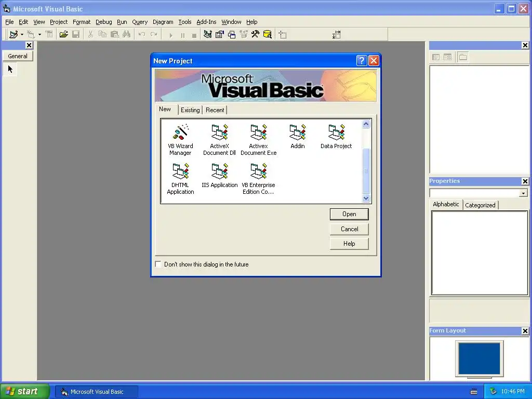Select the Addin project type

click(x=298, y=137)
